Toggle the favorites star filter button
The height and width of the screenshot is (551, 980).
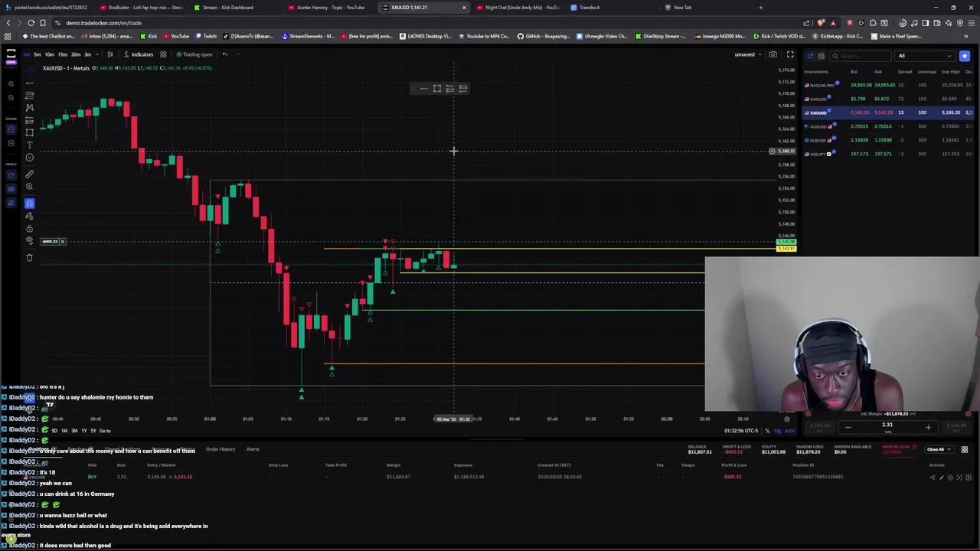coord(965,56)
